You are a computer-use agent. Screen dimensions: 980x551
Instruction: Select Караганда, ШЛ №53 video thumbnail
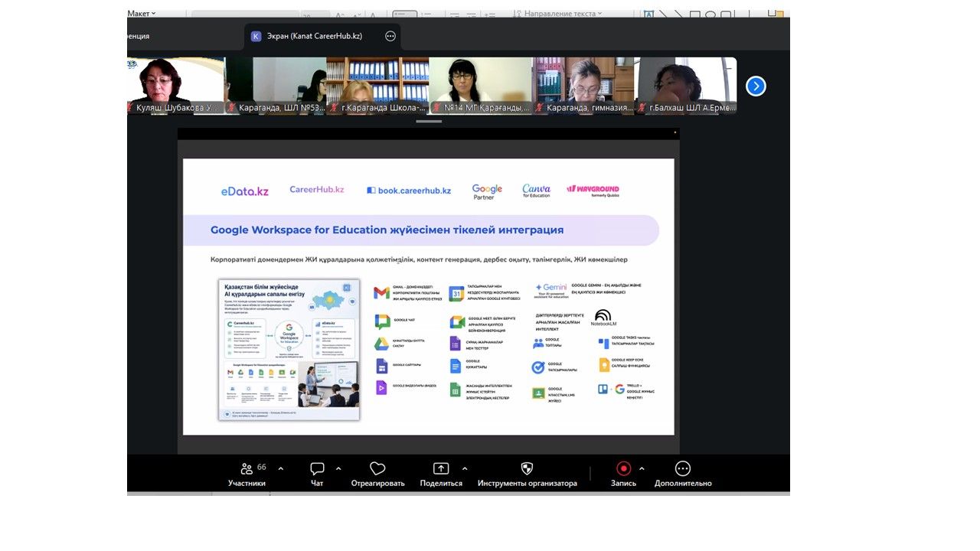tap(276, 86)
